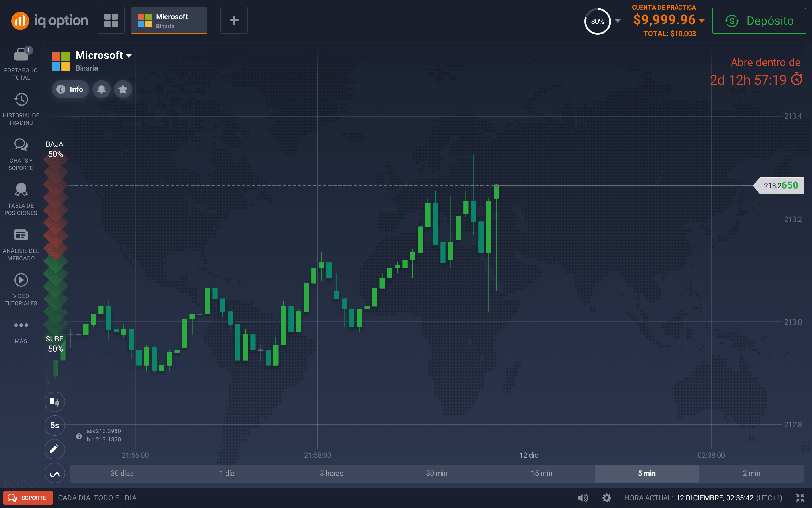The width and height of the screenshot is (812, 508).
Task: Click the ask/bid help question mark
Action: point(79,436)
